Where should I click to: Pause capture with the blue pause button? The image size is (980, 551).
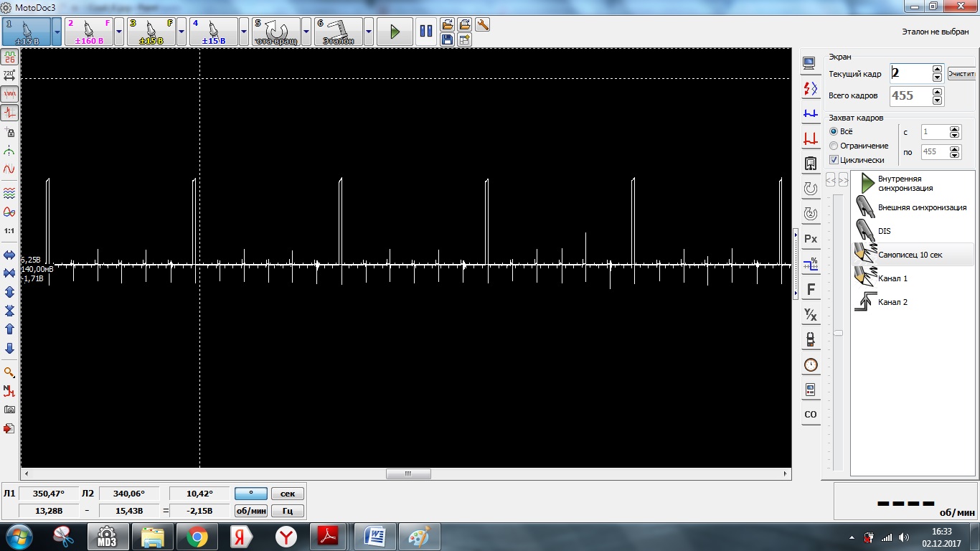coord(426,32)
